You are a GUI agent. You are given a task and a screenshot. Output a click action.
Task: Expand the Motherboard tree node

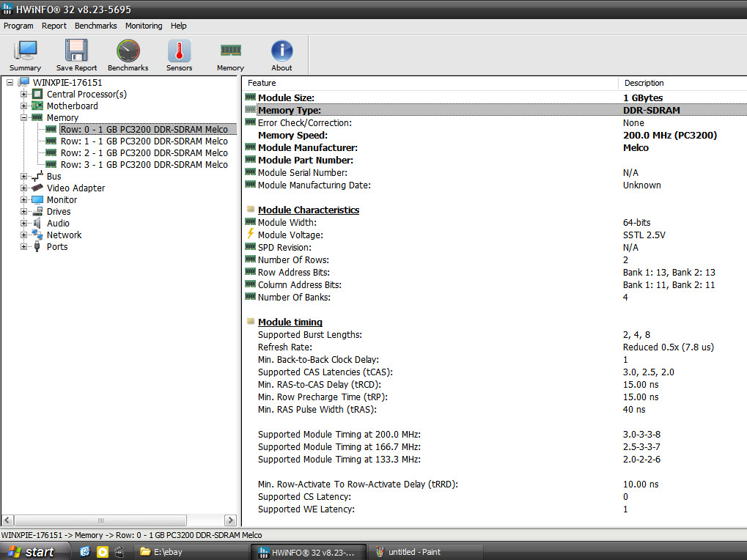pyautogui.click(x=24, y=106)
